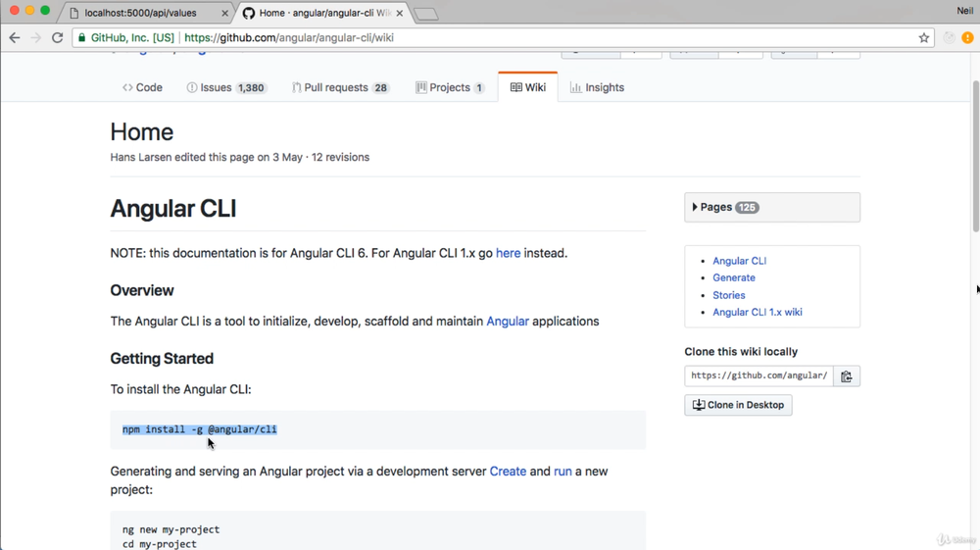Click Clone in Desktop button

click(738, 405)
